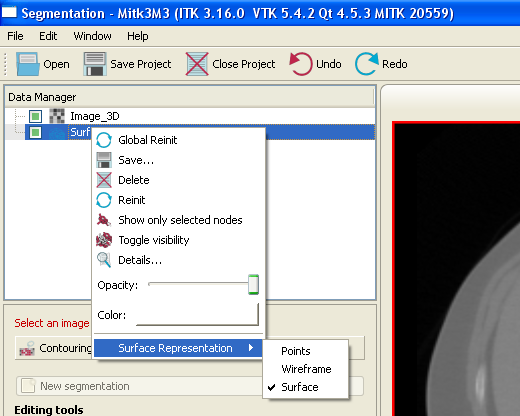Image resolution: width=520 pixels, height=416 pixels.
Task: Choose Details... from the context menu
Action: 179,260
